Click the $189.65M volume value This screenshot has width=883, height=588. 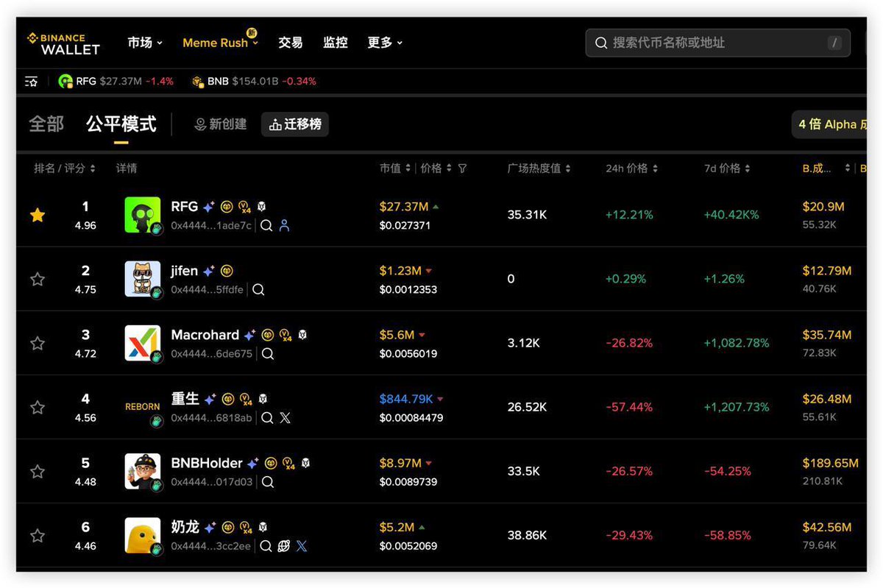tap(831, 464)
